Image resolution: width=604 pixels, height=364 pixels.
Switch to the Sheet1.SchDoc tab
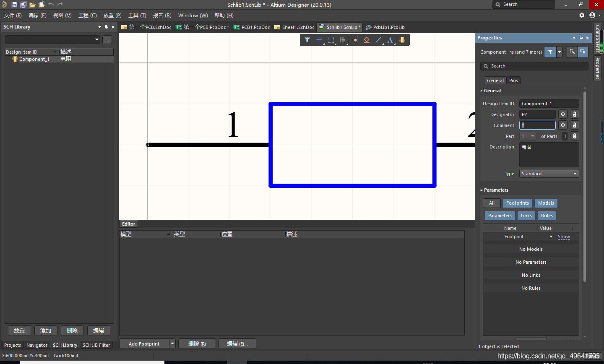pyautogui.click(x=294, y=27)
